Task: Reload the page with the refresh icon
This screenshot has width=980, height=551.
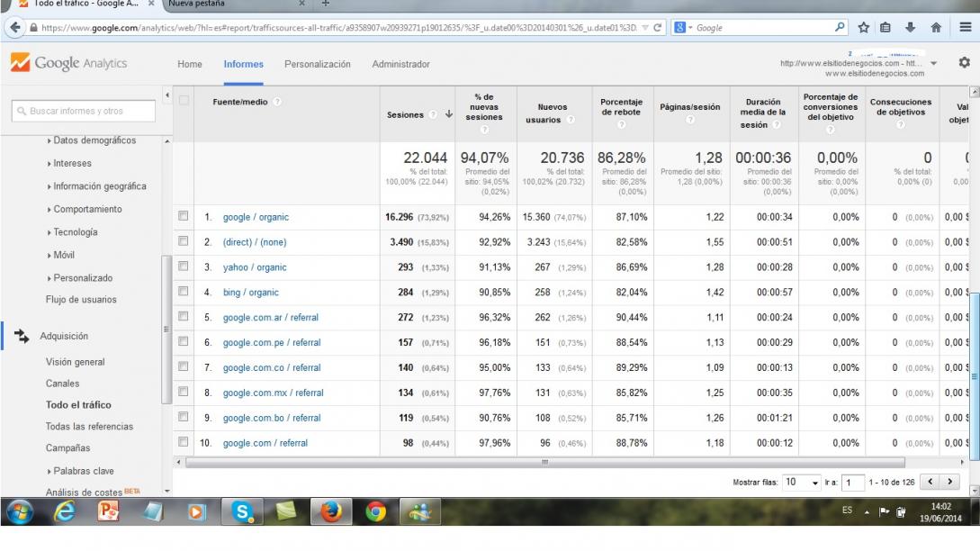Action: pos(658,28)
